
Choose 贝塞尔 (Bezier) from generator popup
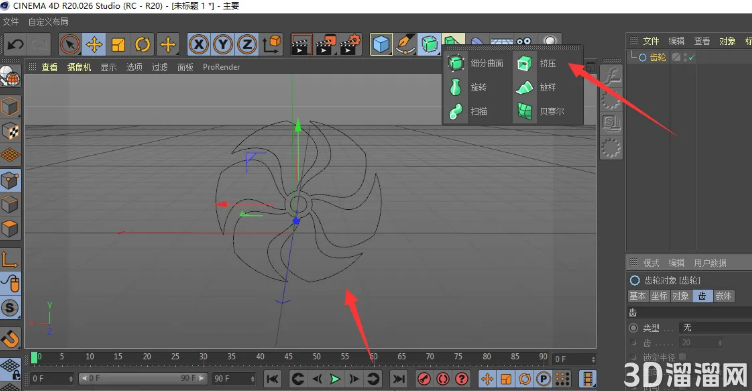[540, 111]
